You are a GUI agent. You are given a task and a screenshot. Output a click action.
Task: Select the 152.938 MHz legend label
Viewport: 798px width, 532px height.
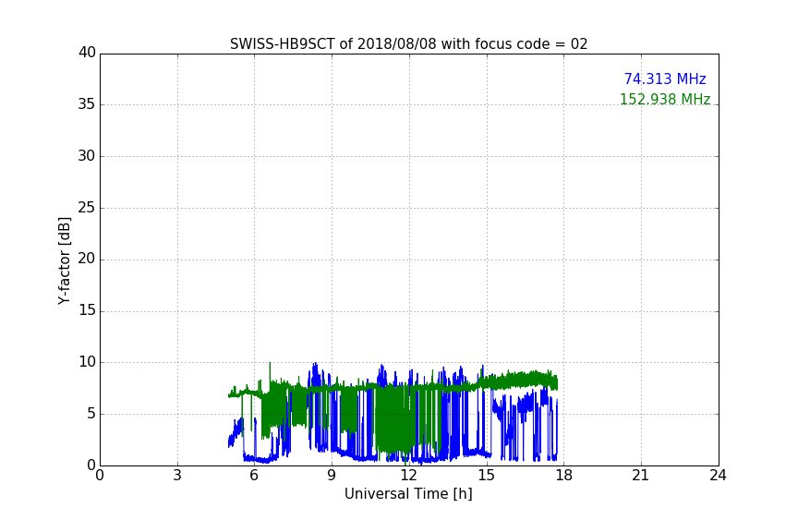point(665,99)
